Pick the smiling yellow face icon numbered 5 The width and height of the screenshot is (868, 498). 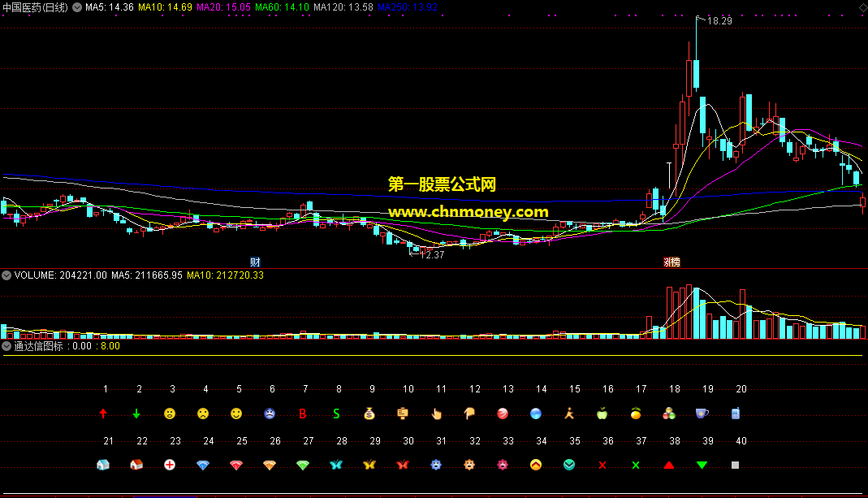pos(236,414)
